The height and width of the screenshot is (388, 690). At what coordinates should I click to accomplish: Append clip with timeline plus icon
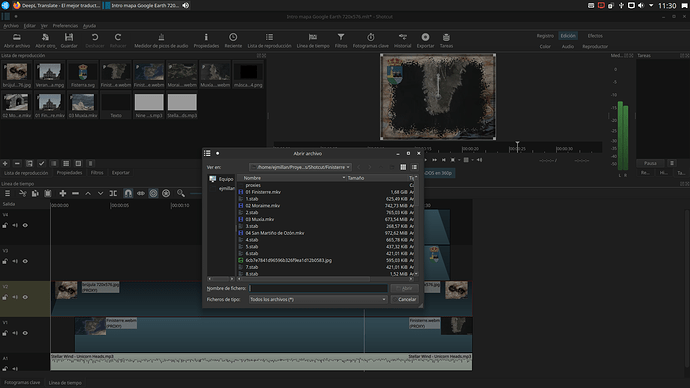click(62, 193)
